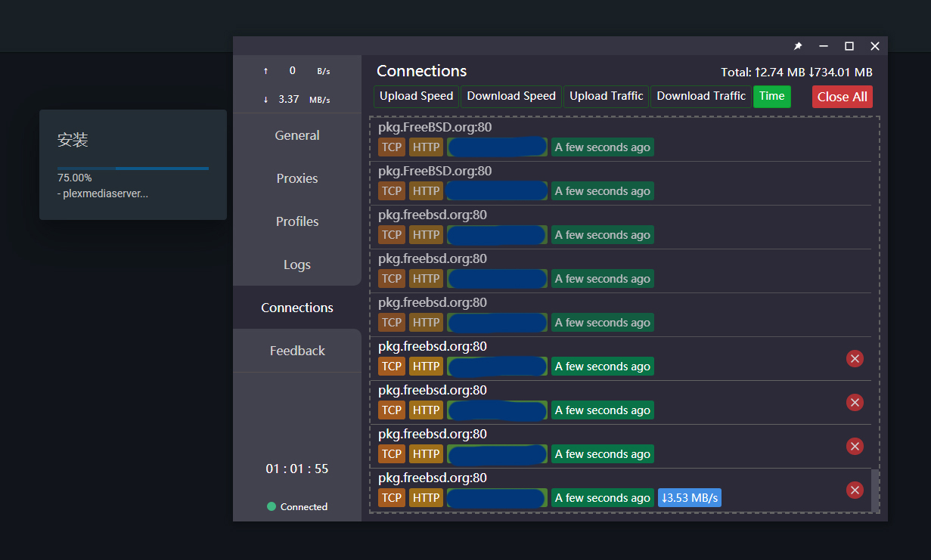Image resolution: width=931 pixels, height=560 pixels.
Task: Click the install progress bar
Action: [x=133, y=168]
